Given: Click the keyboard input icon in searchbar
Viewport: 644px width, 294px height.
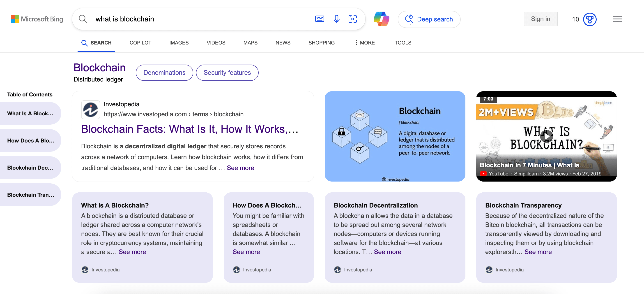Looking at the screenshot, I should click(320, 19).
